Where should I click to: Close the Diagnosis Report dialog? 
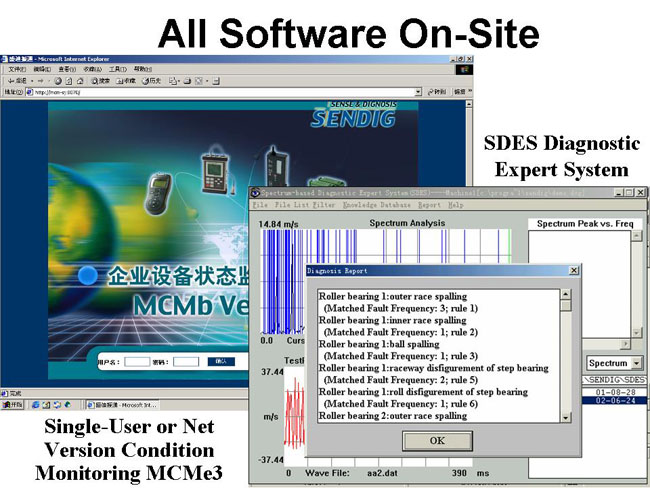573,270
